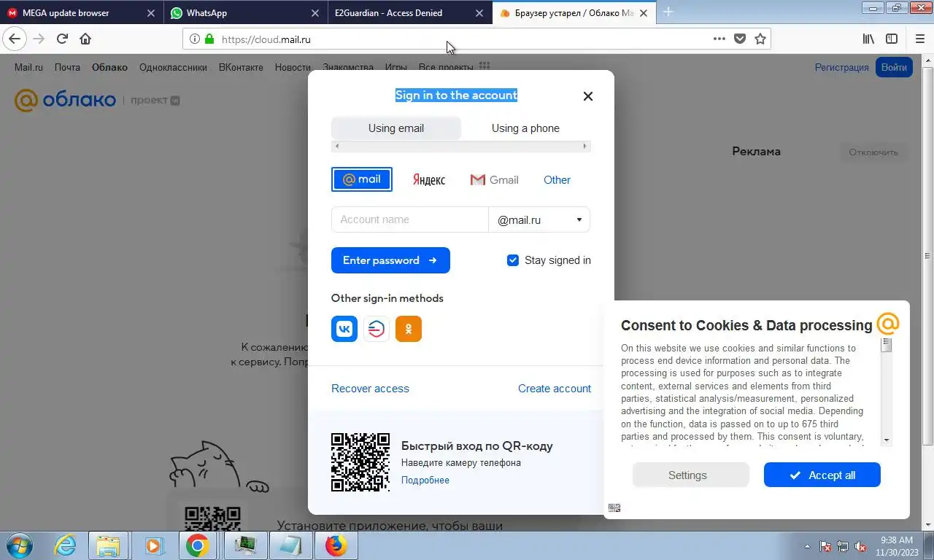934x560 pixels.
Task: Reload the page with refresh icon
Action: click(62, 39)
